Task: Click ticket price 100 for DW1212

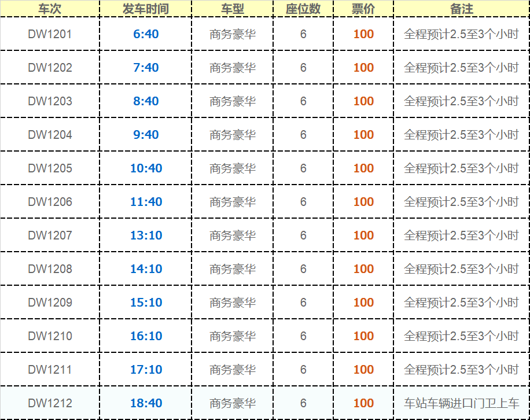Action: (x=363, y=403)
